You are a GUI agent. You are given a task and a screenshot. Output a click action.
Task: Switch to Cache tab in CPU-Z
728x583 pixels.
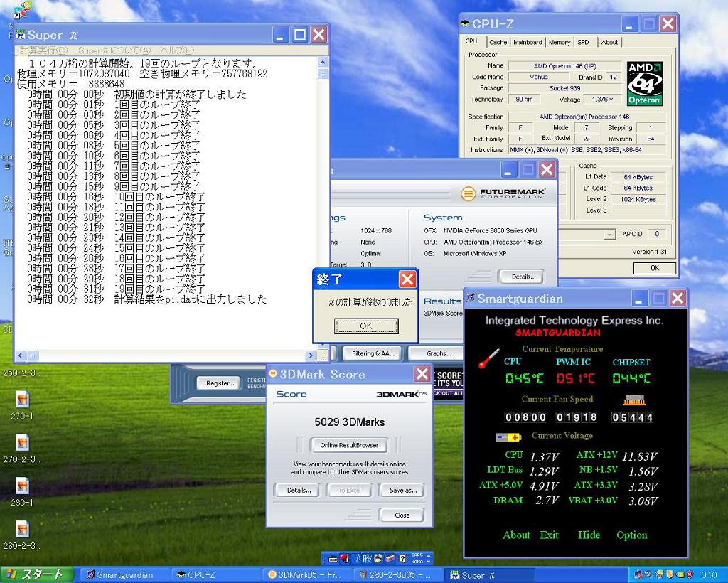[498, 42]
